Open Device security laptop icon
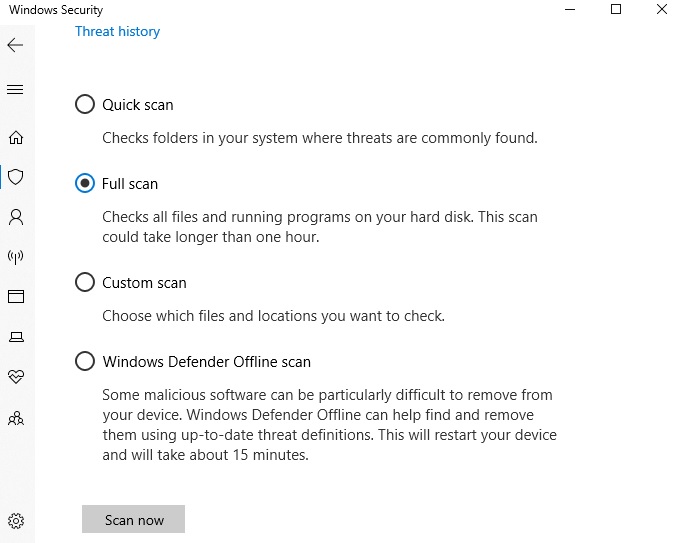The width and height of the screenshot is (678, 543). pyautogui.click(x=16, y=337)
